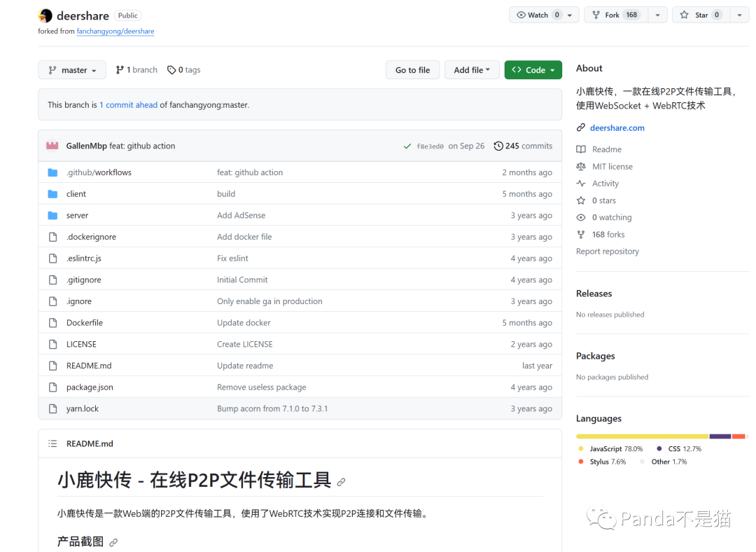
Task: Click the MIT license scale icon
Action: [581, 167]
